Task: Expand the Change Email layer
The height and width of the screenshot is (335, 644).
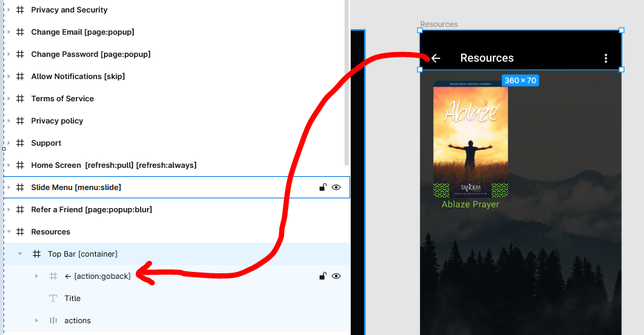Action: click(8, 32)
